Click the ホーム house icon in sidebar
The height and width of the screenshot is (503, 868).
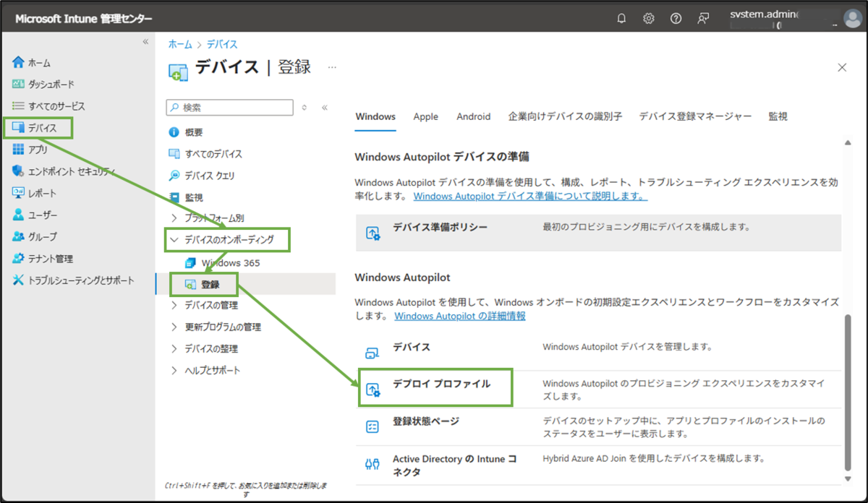[x=19, y=63]
